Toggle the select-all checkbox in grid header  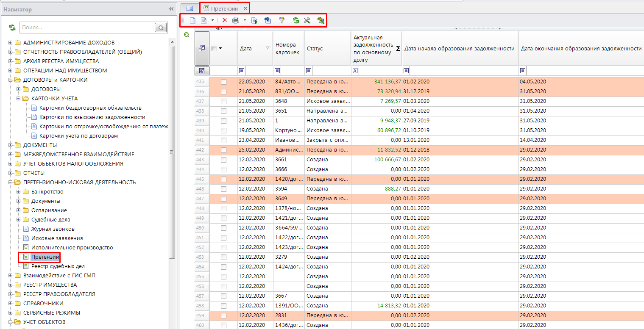point(214,48)
